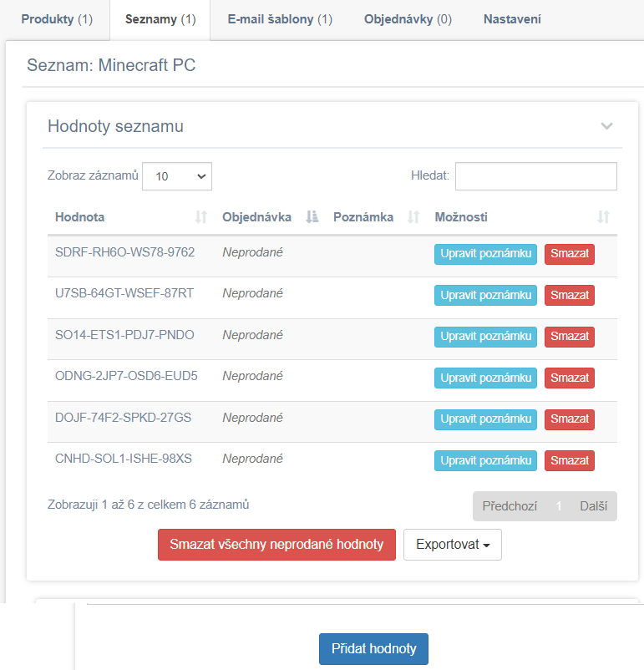Click Smazat všechny neprodané hodnoty button
644x670 pixels.
[x=276, y=545]
